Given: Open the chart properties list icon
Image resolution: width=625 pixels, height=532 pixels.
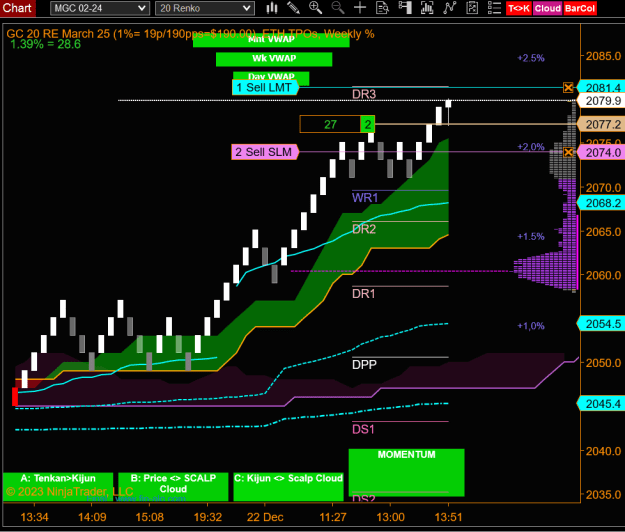Looking at the screenshot, I should point(494,8).
